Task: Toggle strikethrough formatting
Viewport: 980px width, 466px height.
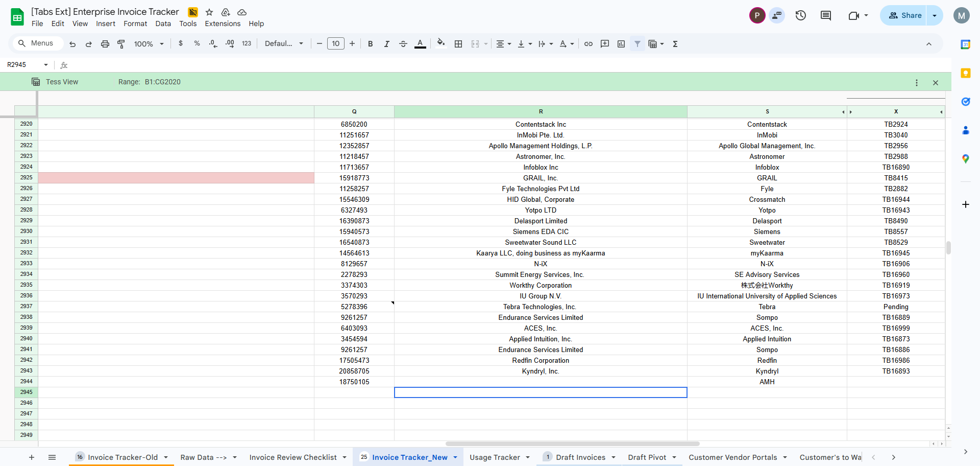Action: point(403,44)
